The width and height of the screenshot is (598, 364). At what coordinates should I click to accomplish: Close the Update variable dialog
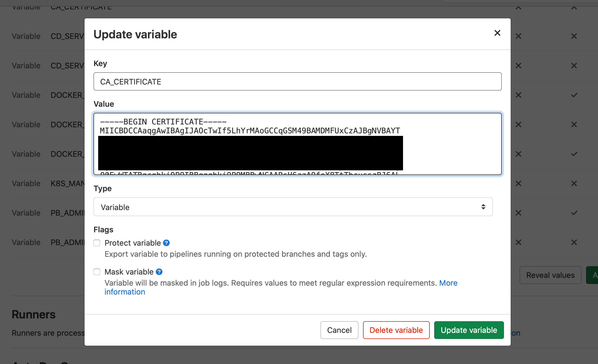pyautogui.click(x=497, y=33)
